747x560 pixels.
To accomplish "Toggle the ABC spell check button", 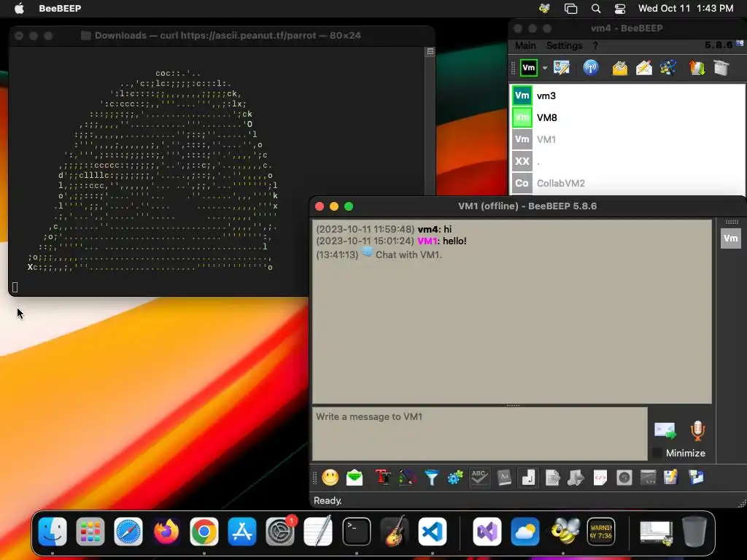I will (x=479, y=477).
